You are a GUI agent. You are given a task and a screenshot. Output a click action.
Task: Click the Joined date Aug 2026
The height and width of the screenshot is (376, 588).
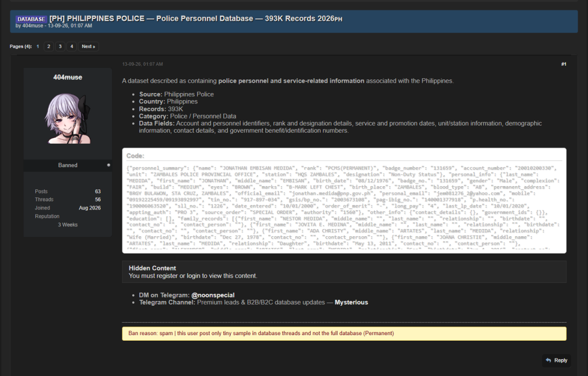90,208
